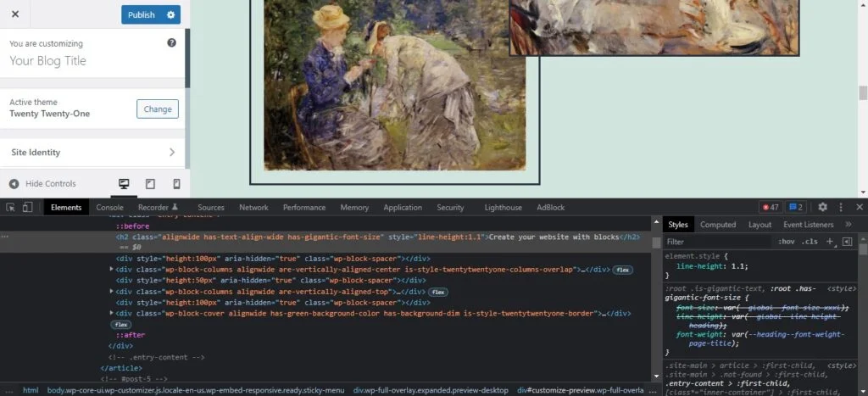The width and height of the screenshot is (868, 396).
Task: Click 'html' in the breadcrumb bar
Action: [31, 390]
